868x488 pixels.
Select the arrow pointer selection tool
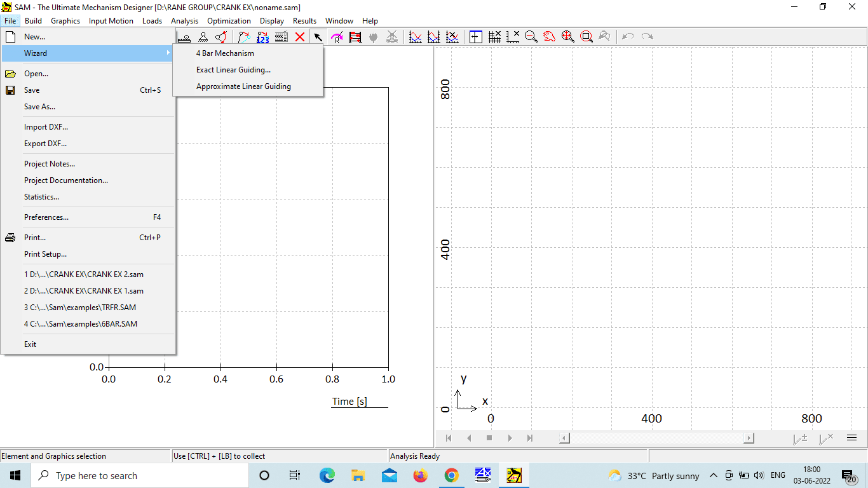tap(318, 37)
